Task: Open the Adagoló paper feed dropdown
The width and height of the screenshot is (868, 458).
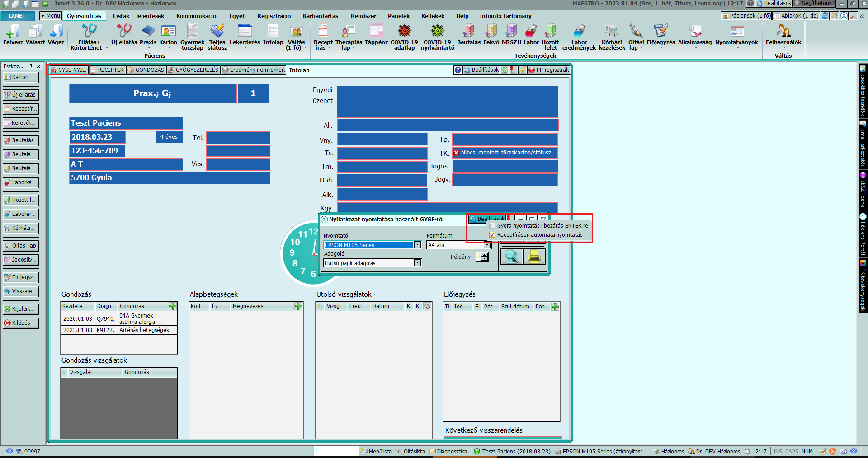Action: [x=417, y=263]
